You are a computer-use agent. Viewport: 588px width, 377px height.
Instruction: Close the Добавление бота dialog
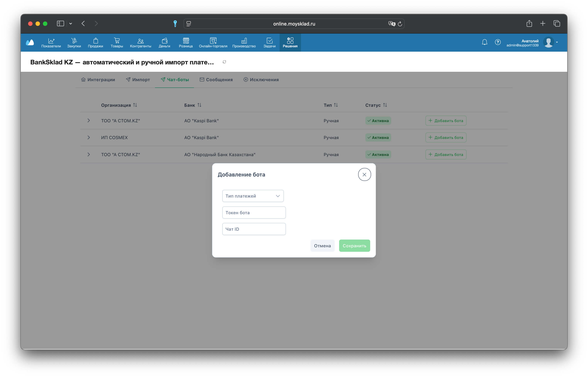[364, 175]
